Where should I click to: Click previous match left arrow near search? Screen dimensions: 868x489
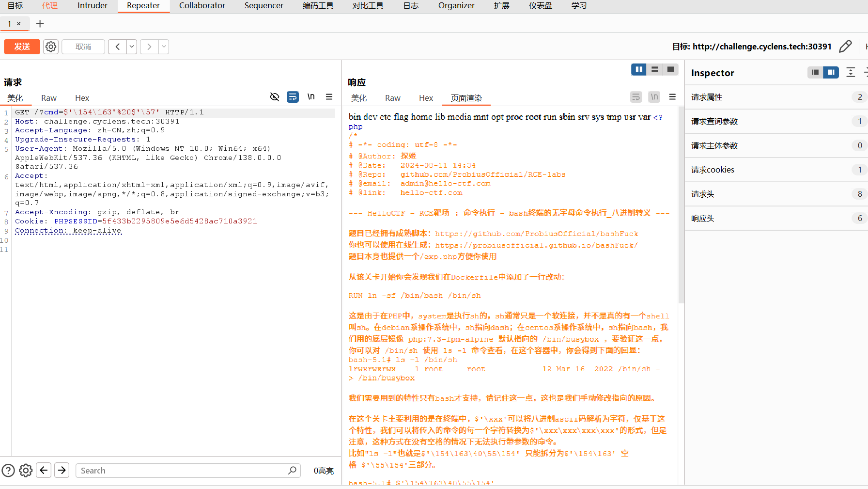point(44,470)
